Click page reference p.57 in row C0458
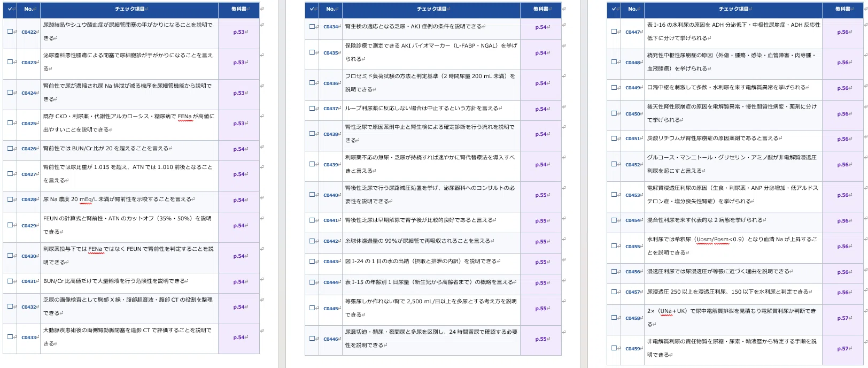This screenshot has height=368, width=868. [x=842, y=318]
